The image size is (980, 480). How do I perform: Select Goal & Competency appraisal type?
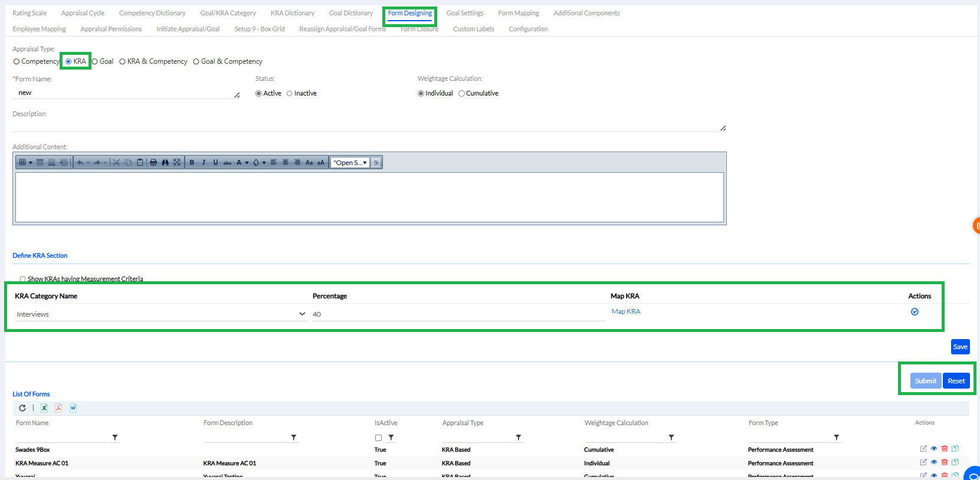pos(196,62)
